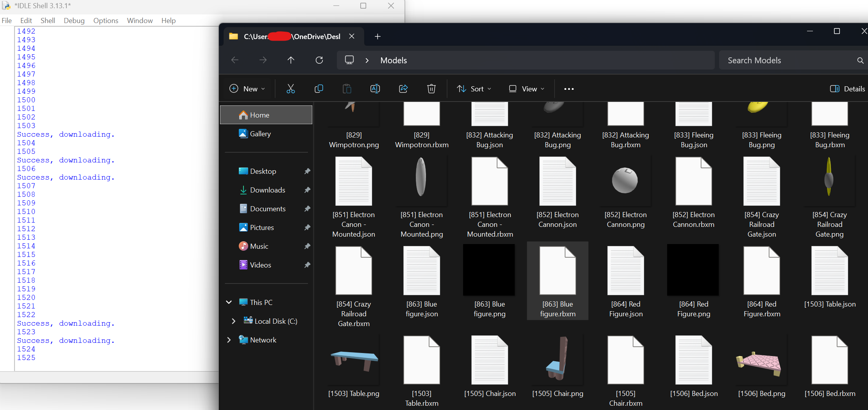The width and height of the screenshot is (868, 410).
Task: Refresh the Models folder view
Action: point(319,60)
